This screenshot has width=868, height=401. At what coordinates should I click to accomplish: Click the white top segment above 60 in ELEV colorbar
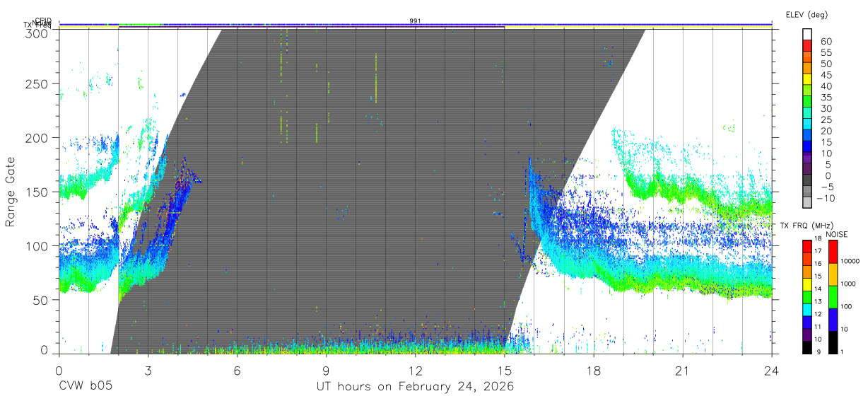tap(807, 35)
